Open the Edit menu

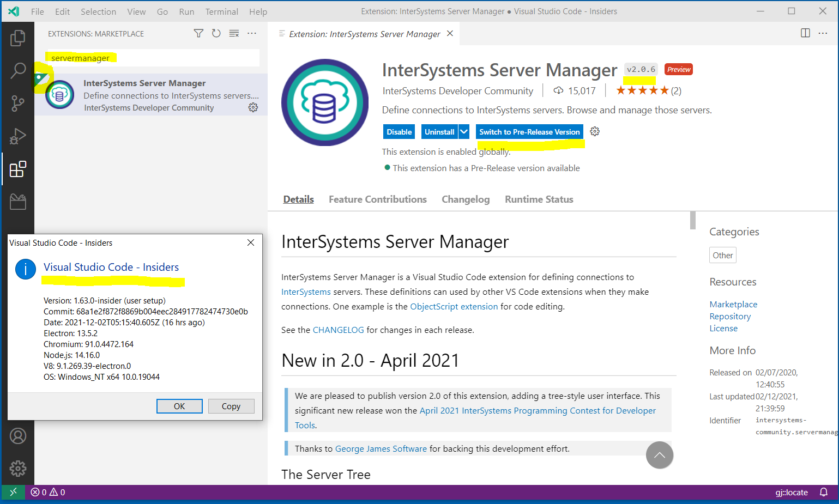click(63, 11)
